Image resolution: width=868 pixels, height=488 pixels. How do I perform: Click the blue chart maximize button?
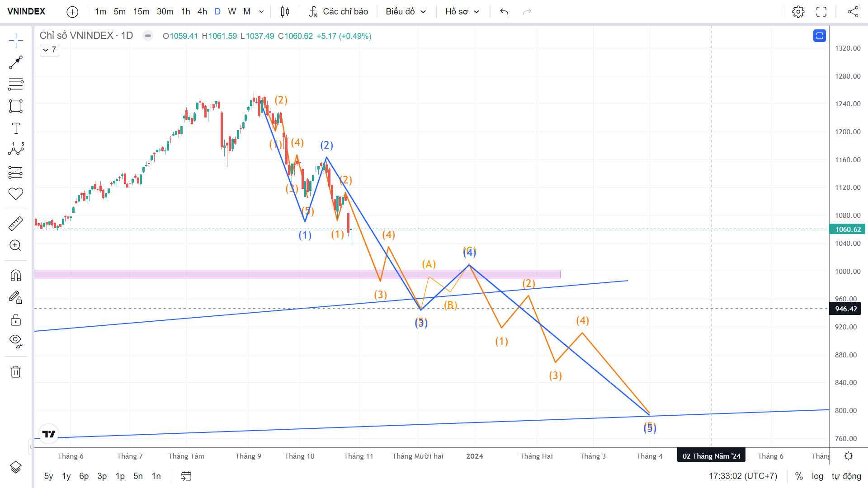820,36
